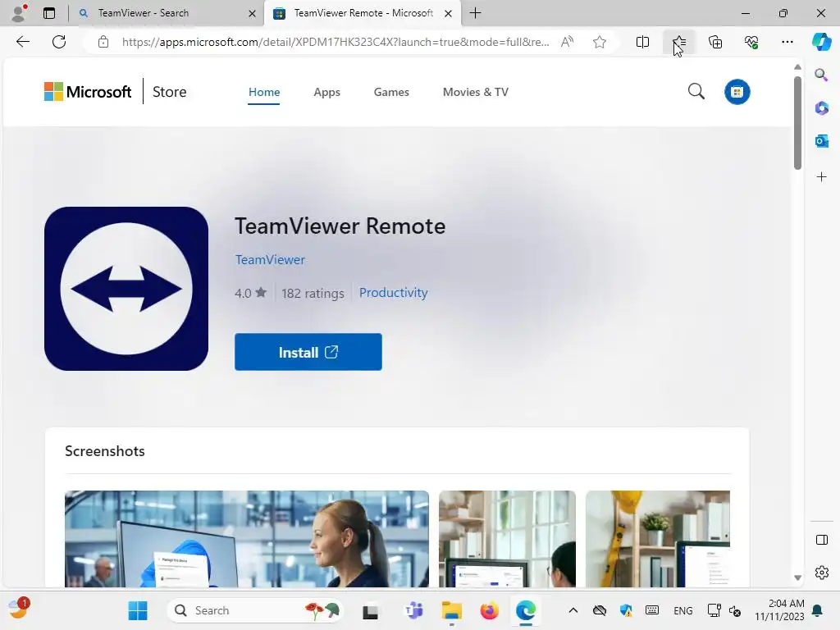Open the Movies & TV section
This screenshot has width=840, height=630.
point(475,92)
